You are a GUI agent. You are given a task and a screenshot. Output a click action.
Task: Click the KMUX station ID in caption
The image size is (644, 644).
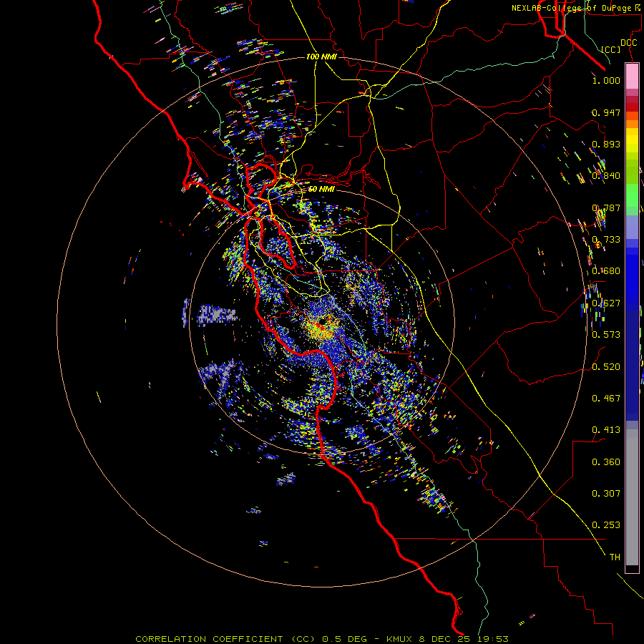tap(399, 639)
